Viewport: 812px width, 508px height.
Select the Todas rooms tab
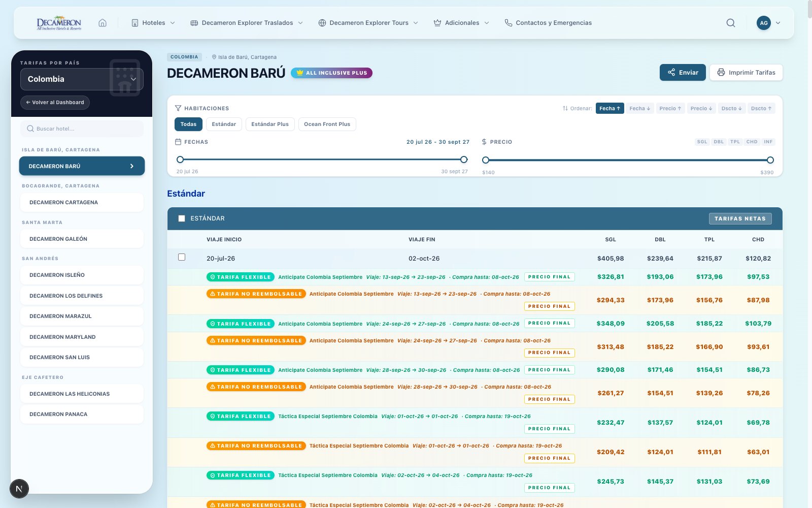[x=188, y=124]
